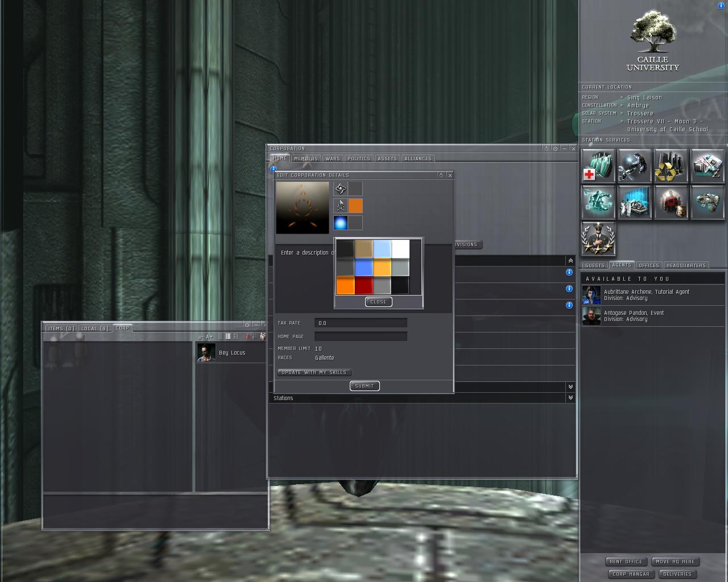Choose the first logo shape layer icon

(x=341, y=189)
